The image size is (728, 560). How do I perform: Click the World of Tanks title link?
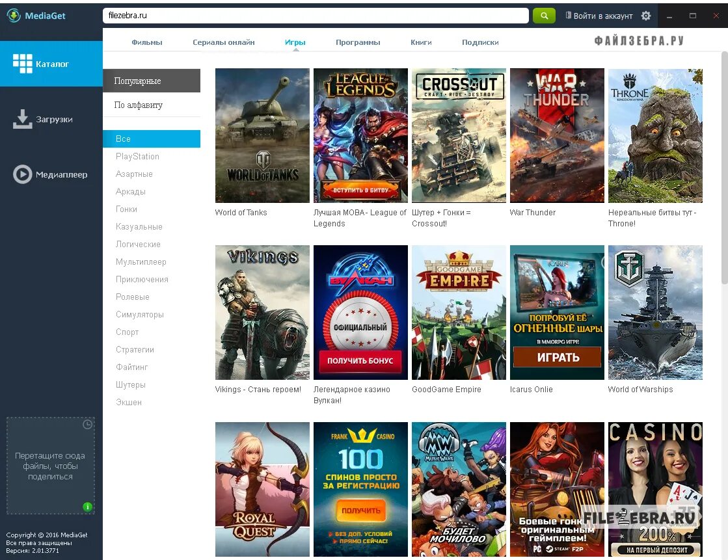click(241, 213)
